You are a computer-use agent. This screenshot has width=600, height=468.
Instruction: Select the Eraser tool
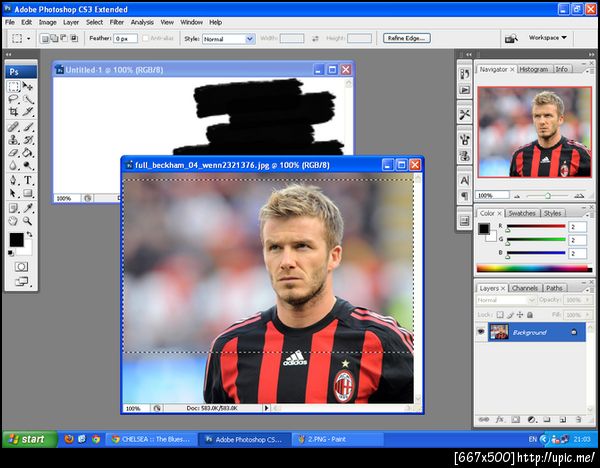point(14,153)
